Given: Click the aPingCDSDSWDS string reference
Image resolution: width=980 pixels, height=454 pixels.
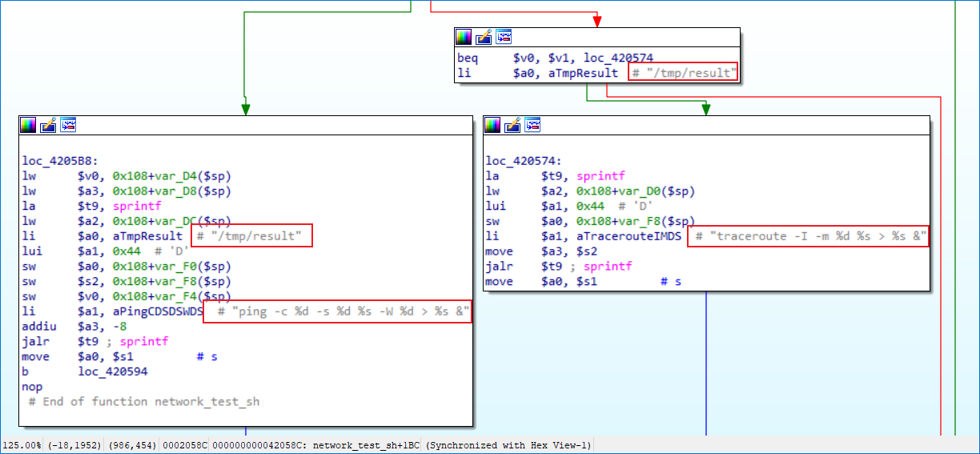Looking at the screenshot, I should 158,311.
